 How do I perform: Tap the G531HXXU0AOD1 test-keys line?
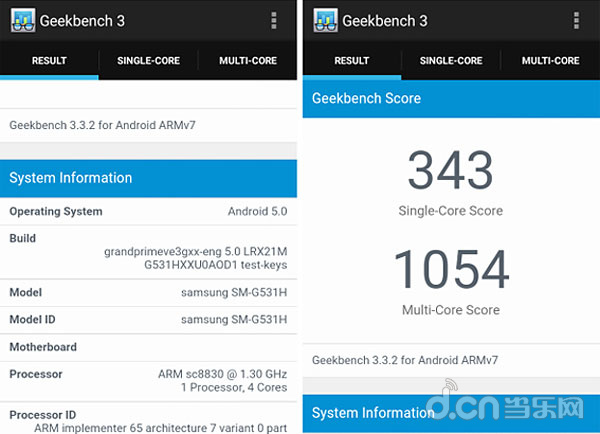coord(215,265)
